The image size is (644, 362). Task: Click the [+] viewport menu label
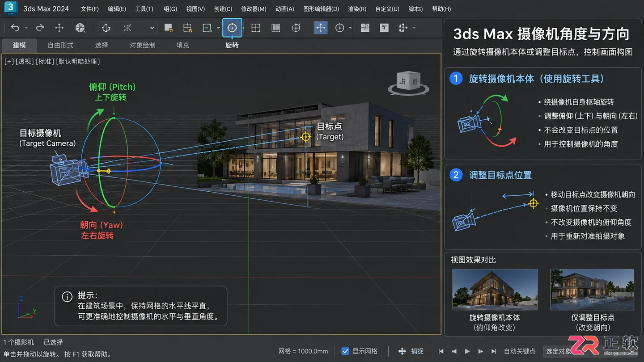(x=9, y=61)
